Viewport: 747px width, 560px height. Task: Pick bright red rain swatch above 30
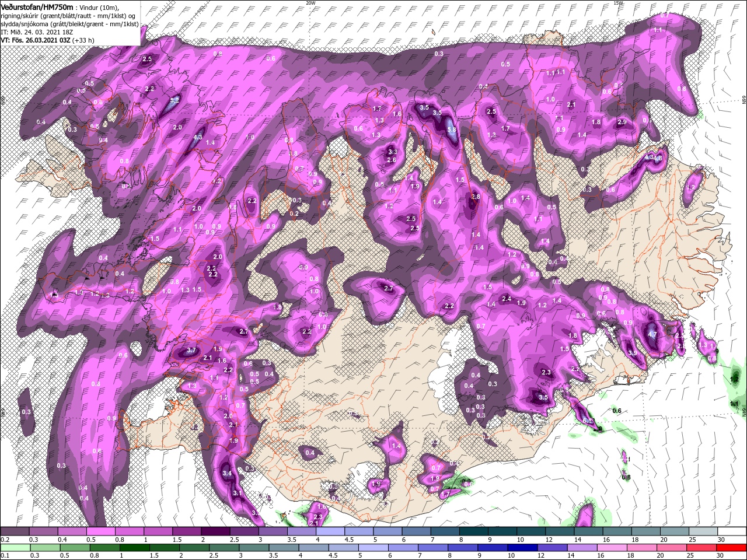pos(731,547)
